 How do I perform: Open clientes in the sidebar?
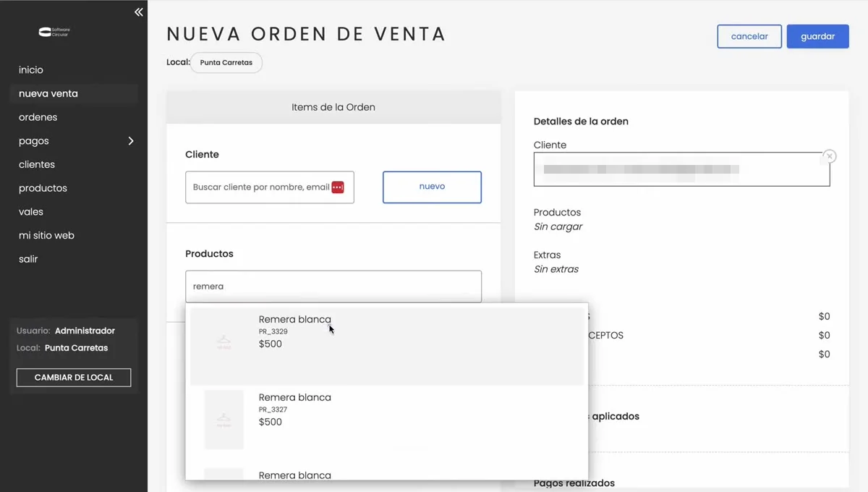coord(37,164)
